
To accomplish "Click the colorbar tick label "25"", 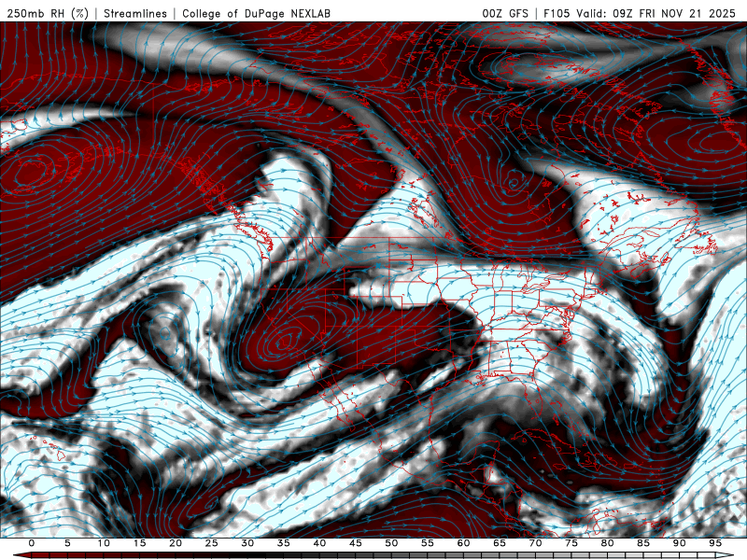I will (212, 543).
